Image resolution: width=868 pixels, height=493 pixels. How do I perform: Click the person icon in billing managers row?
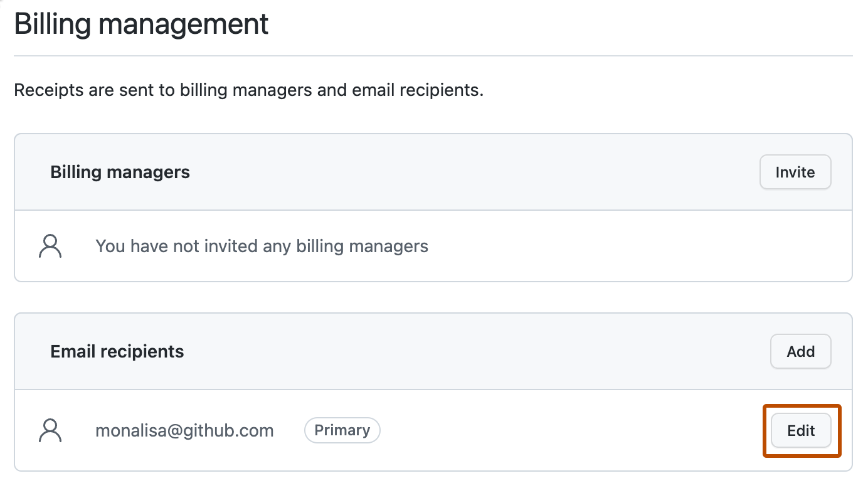coord(50,246)
